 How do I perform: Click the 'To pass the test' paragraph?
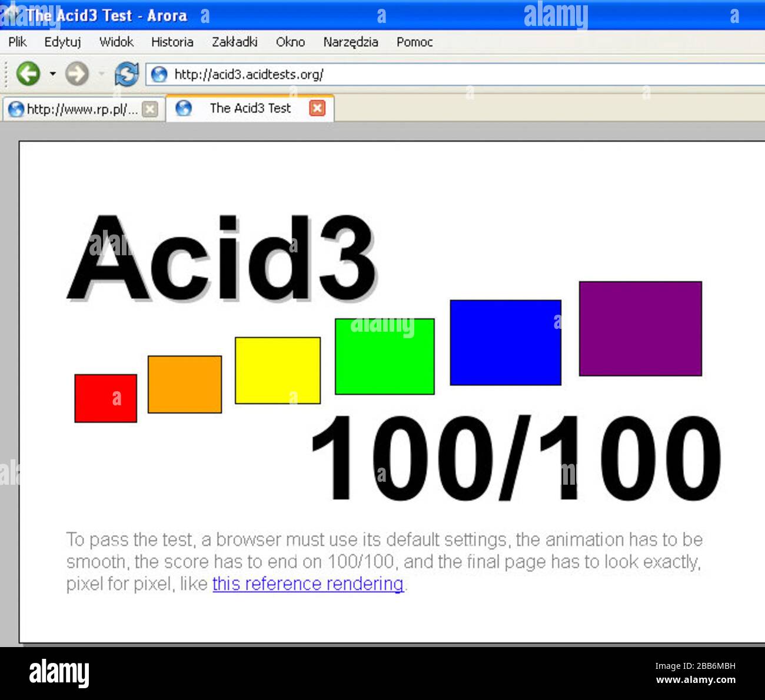point(384,562)
